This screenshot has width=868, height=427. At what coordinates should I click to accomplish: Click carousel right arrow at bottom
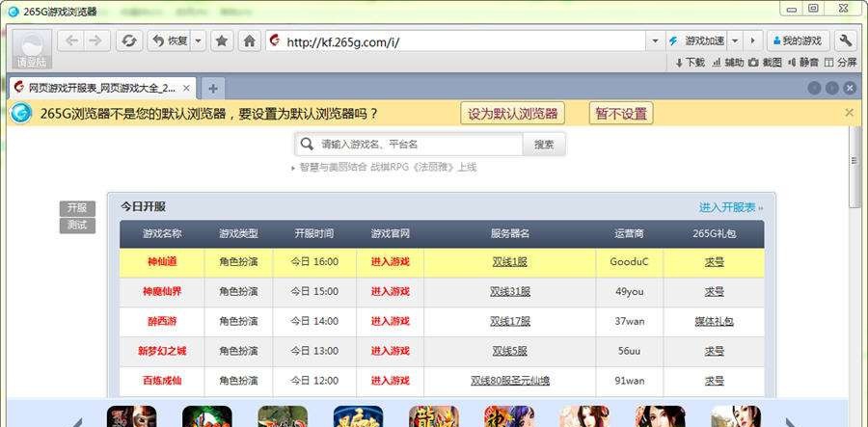(792, 421)
